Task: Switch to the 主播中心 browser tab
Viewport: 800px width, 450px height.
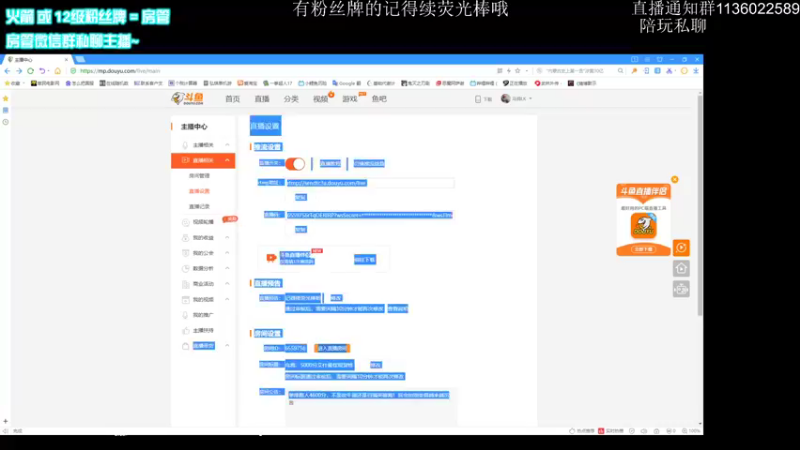Action: click(x=37, y=60)
